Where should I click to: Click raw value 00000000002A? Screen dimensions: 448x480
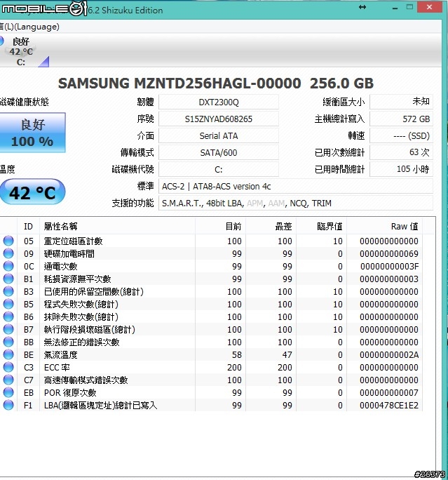point(389,355)
